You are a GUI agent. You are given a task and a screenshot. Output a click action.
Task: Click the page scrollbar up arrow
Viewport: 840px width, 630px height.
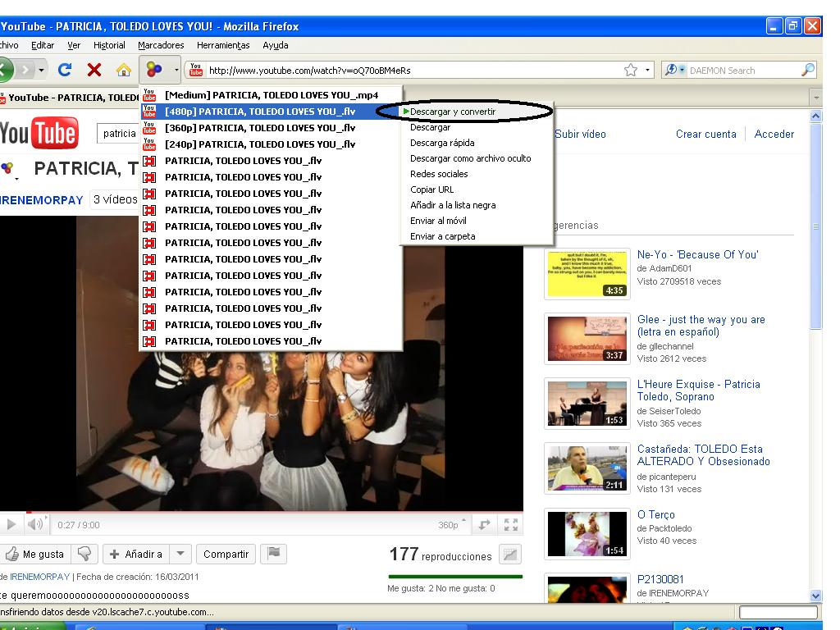coord(815,116)
